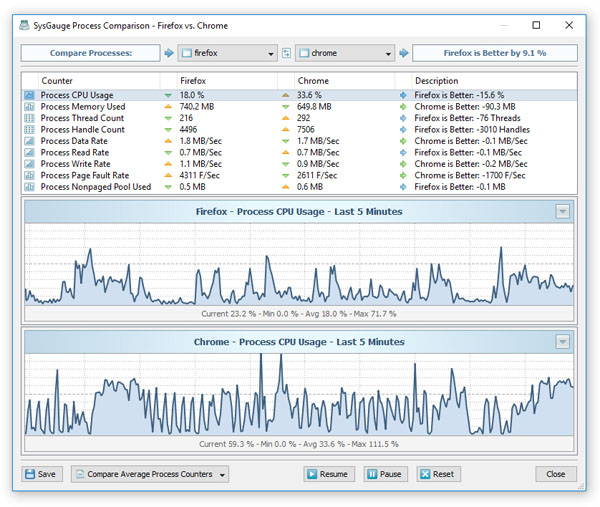Click the SysGauge app icon in title bar
The image size is (600, 507).
tap(24, 25)
